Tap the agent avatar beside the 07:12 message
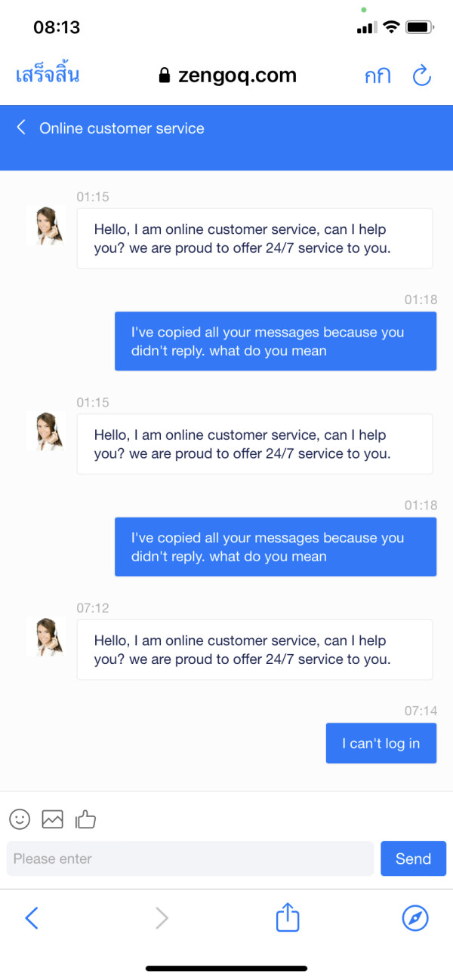This screenshot has height=980, width=453. point(45,636)
